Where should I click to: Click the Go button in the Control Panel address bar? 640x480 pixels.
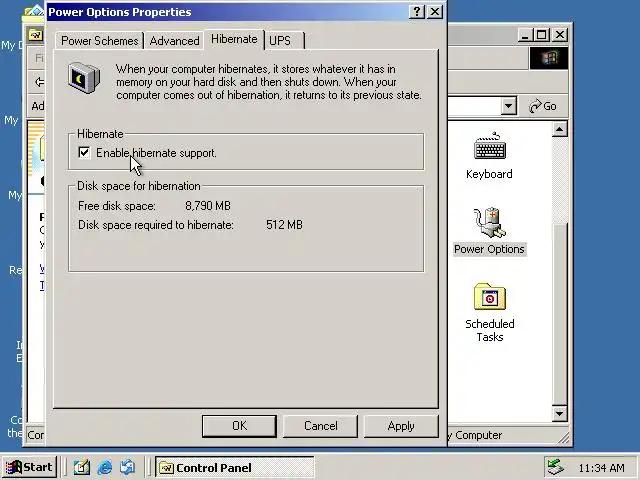tap(542, 106)
